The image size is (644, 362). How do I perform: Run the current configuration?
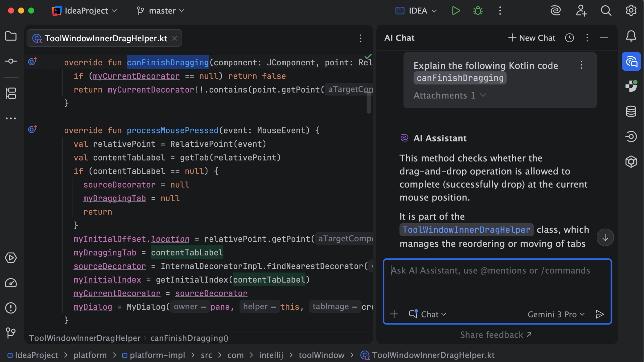455,10
